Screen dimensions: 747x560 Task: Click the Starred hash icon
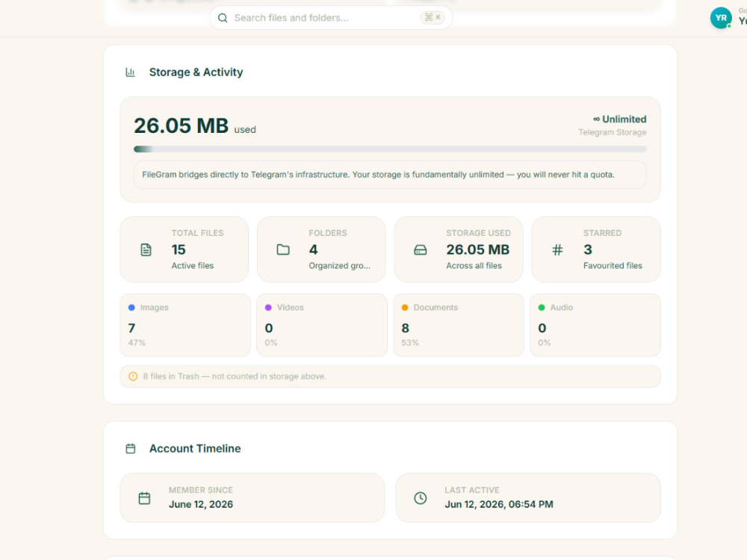point(557,250)
